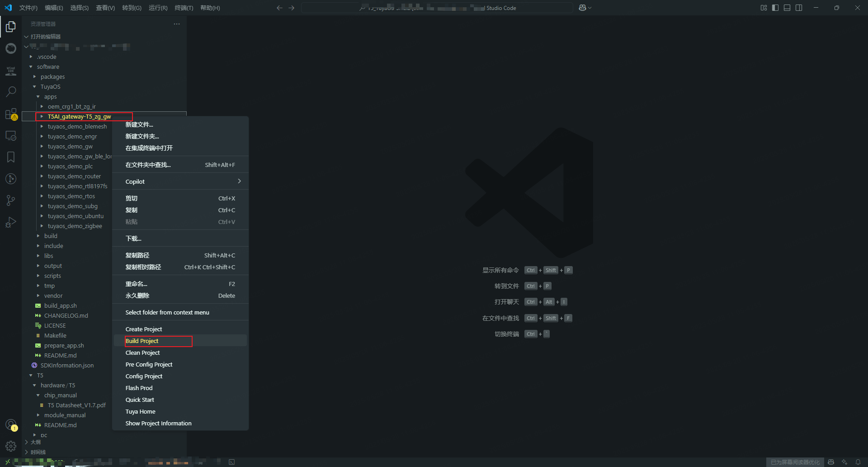
Task: Open the Explorer view in activity bar
Action: (x=11, y=27)
